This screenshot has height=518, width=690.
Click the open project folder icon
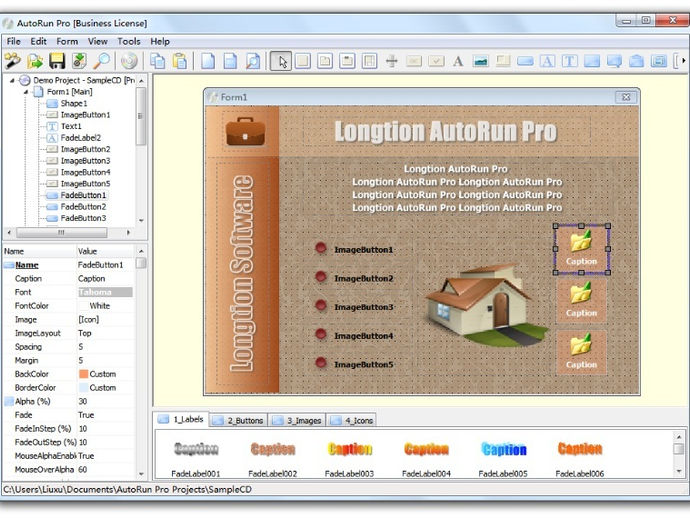click(35, 61)
